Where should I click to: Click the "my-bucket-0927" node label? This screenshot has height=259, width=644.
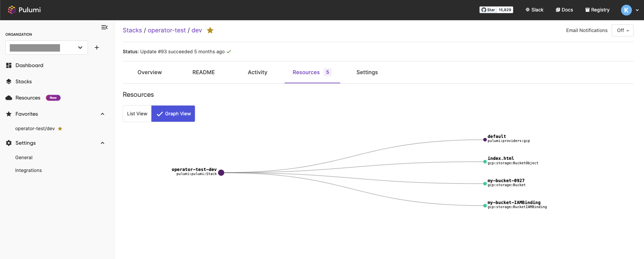pos(506,180)
